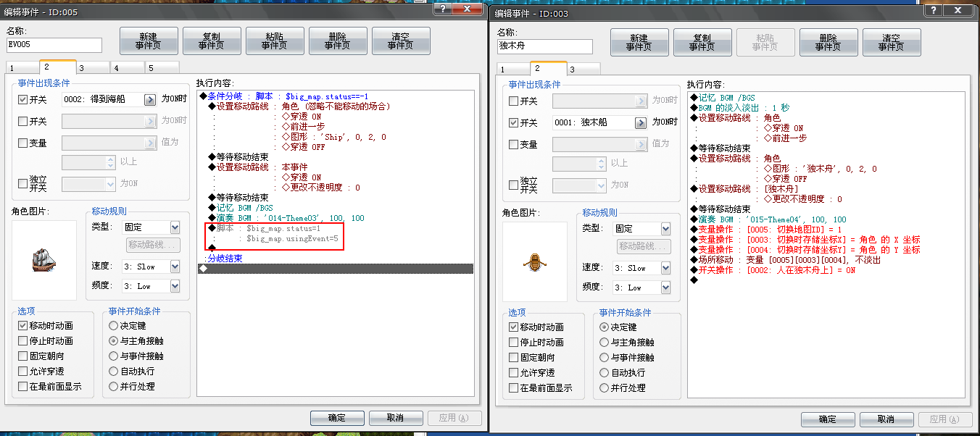Confirm with 确定 in EV005 window
Screen dimensions: 980x436
[x=337, y=418]
